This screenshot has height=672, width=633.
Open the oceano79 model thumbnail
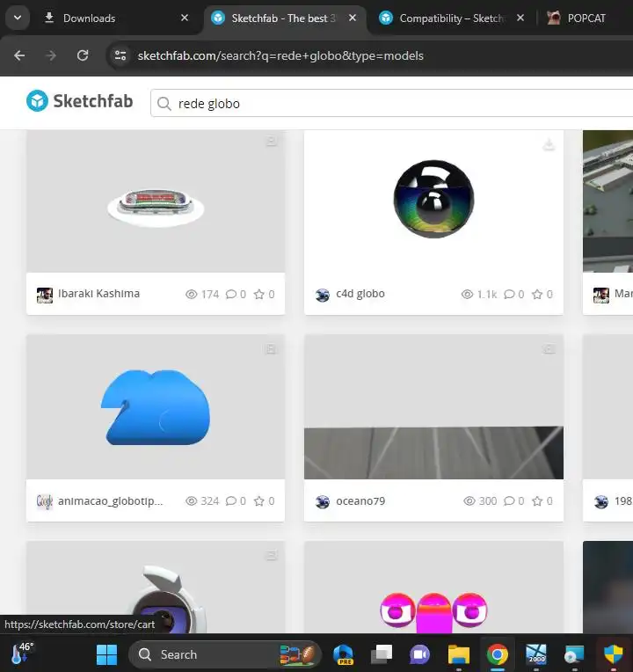pyautogui.click(x=433, y=407)
